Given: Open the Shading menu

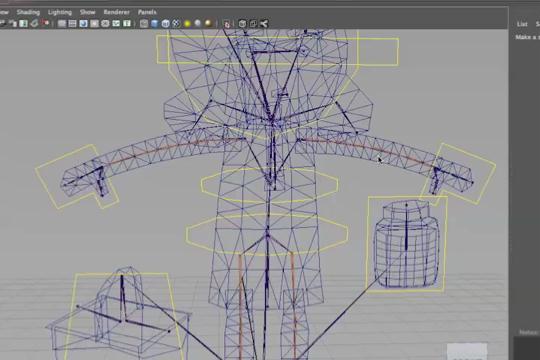Looking at the screenshot, I should tap(28, 12).
